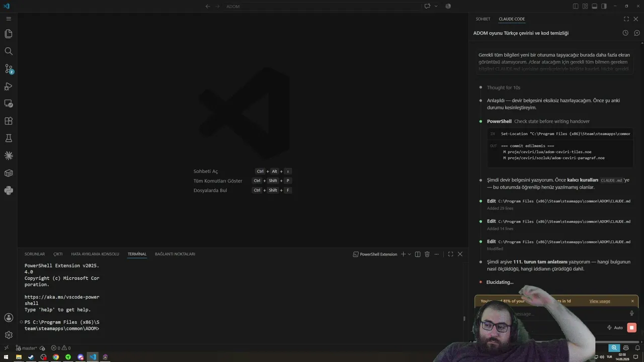Viewport: 644px width, 362px height.
Task: Close the Claude Code side panel
Action: [636, 19]
